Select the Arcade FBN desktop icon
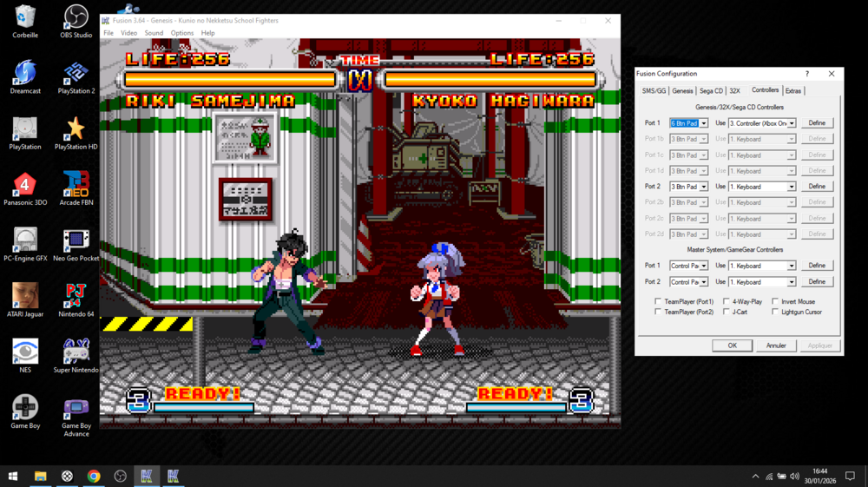868x487 pixels. click(76, 186)
